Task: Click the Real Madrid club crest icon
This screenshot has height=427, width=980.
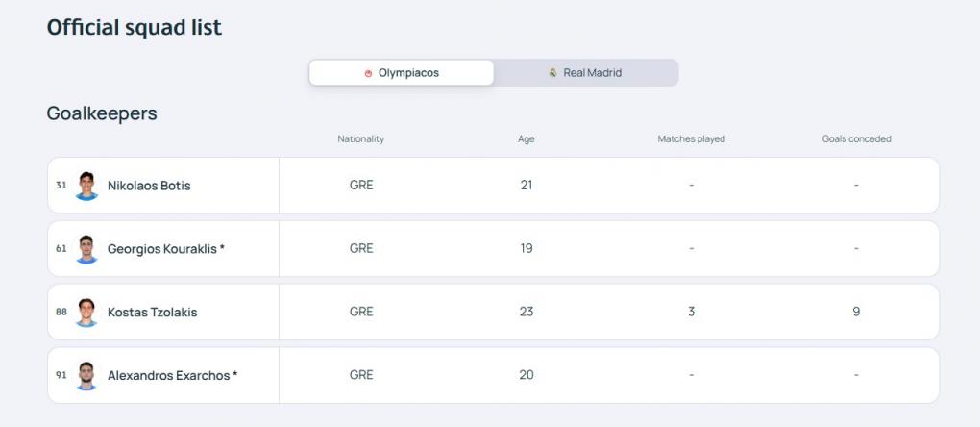Action: 552,73
